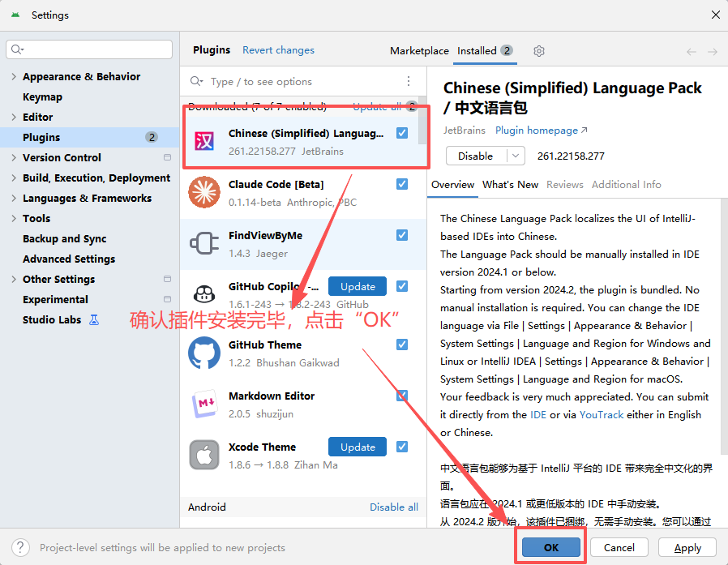Select Advanced Settings in the tree
This screenshot has width=728, height=565.
point(69,259)
